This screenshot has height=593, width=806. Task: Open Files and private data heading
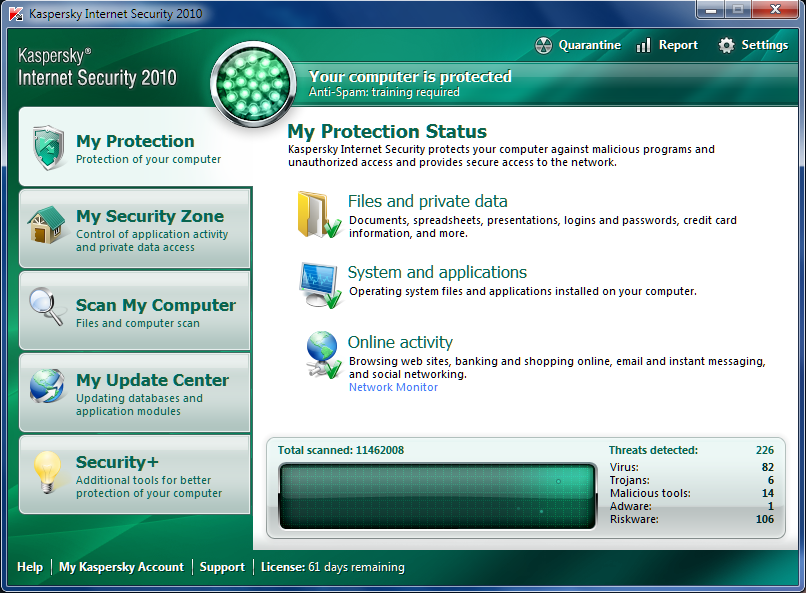(427, 201)
